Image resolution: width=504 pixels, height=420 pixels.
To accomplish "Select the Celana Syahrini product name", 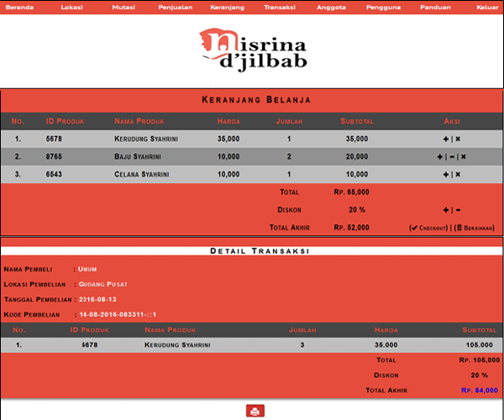I will click(142, 174).
